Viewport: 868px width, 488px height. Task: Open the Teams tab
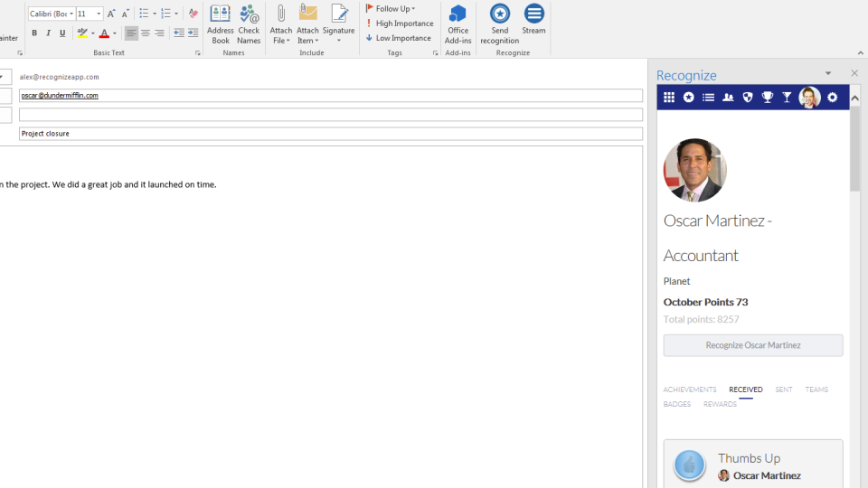[x=816, y=389]
